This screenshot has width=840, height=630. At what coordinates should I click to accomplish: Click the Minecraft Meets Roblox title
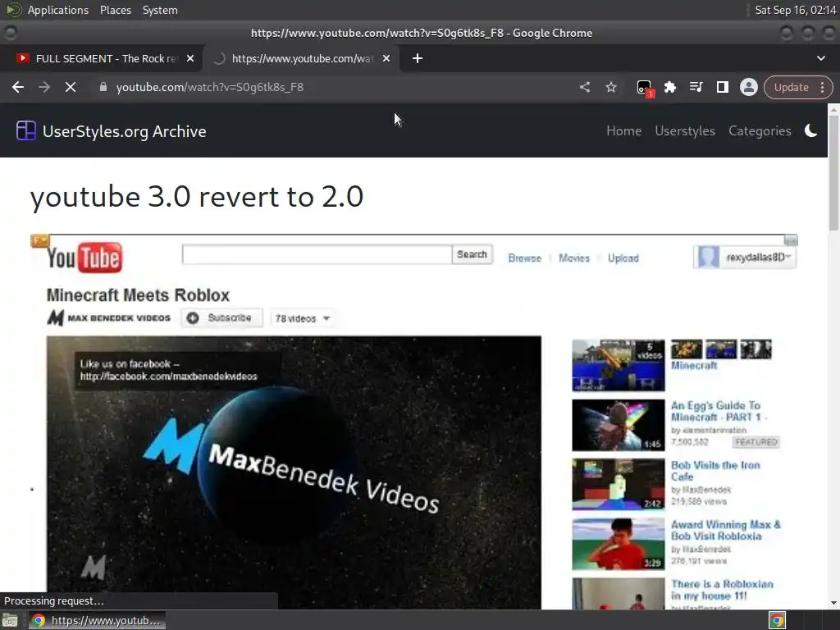pos(138,295)
